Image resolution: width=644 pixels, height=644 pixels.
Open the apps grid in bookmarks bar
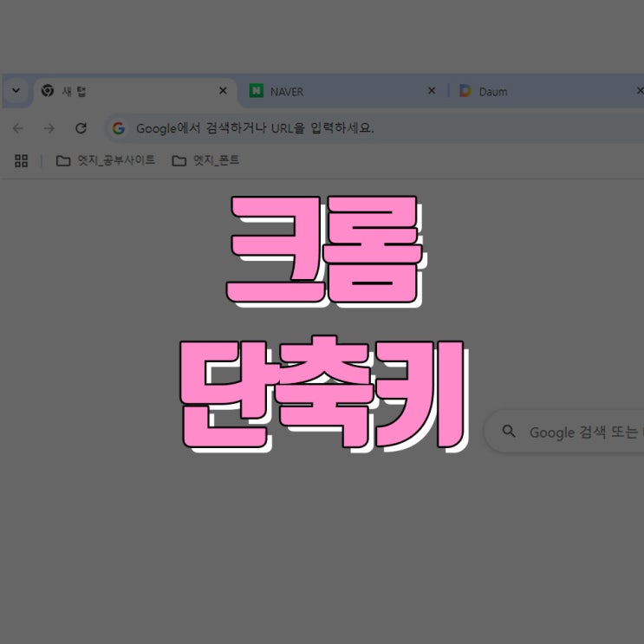[x=22, y=160]
